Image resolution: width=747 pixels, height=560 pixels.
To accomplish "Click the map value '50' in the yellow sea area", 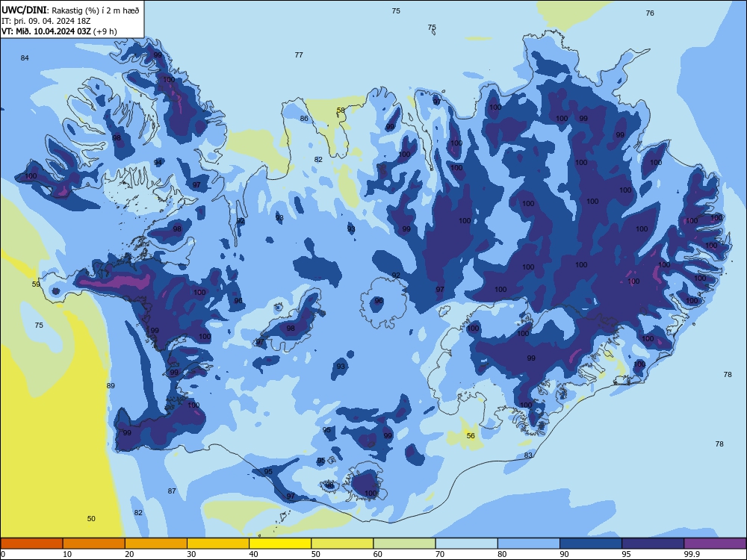I will [x=91, y=519].
